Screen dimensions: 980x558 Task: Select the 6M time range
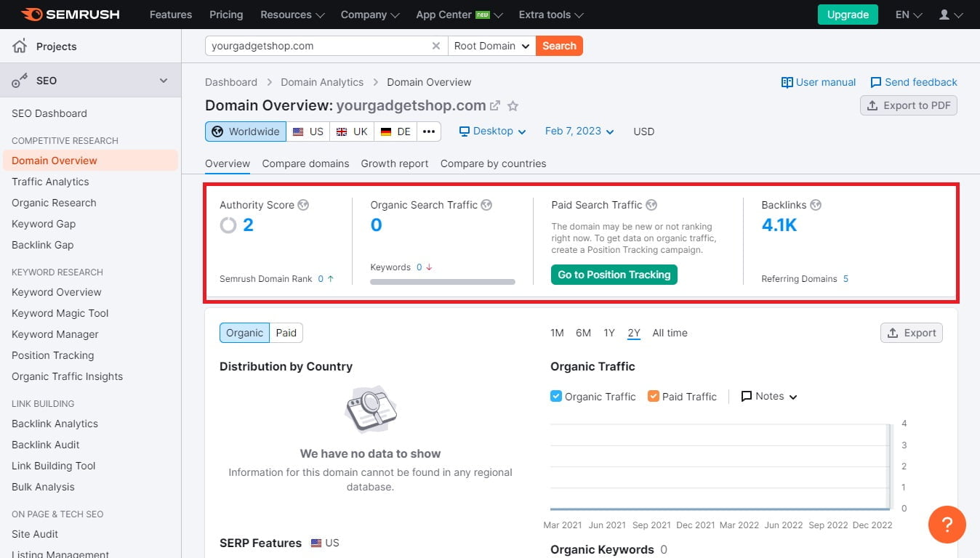[583, 333]
